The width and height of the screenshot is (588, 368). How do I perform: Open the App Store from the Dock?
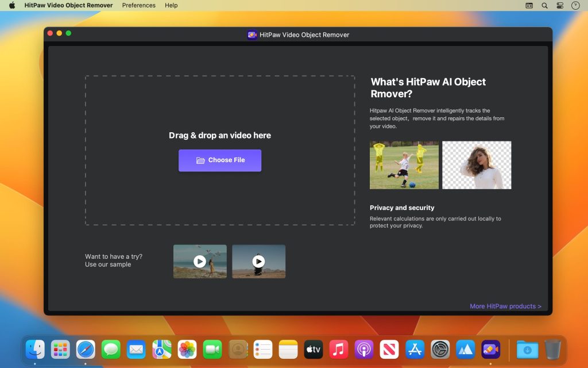pyautogui.click(x=415, y=349)
